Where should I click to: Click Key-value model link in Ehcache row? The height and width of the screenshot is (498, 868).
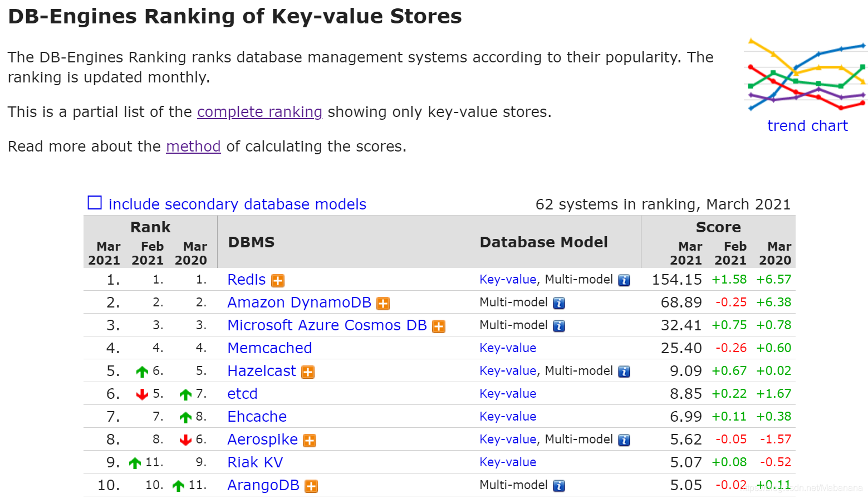[508, 417]
